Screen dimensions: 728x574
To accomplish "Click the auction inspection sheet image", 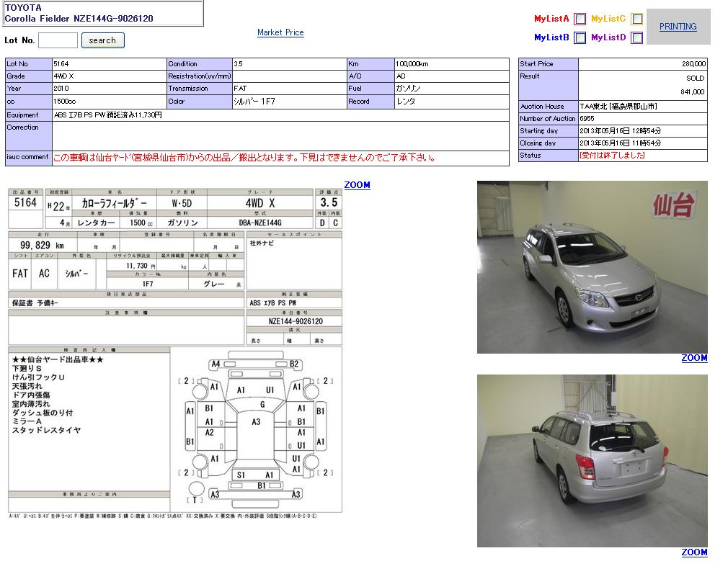I will (175, 288).
